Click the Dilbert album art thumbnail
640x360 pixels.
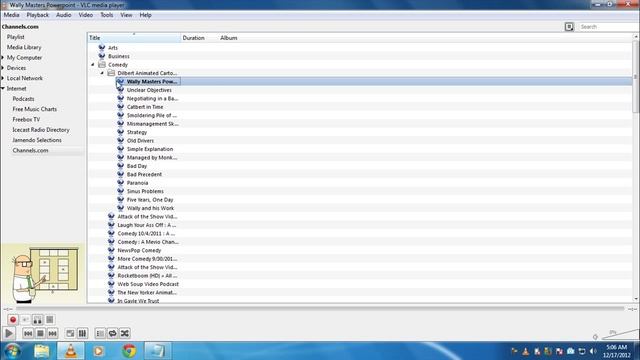point(43,274)
